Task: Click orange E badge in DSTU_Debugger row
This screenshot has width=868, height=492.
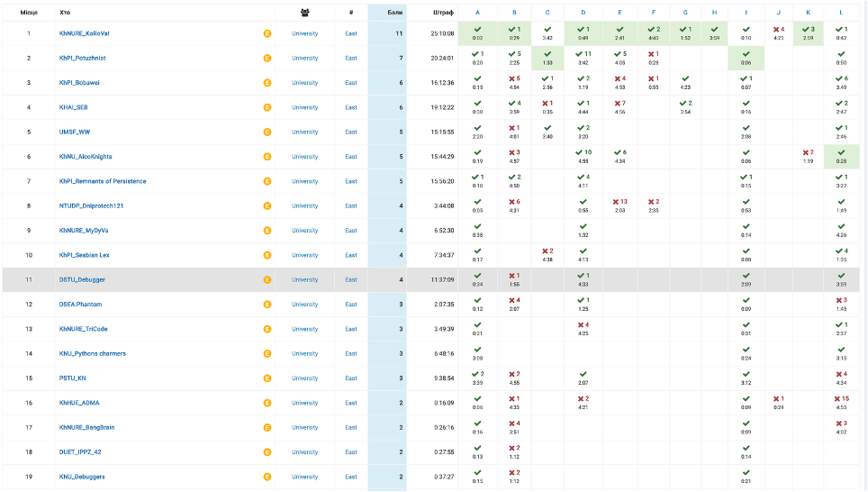Action: click(267, 280)
